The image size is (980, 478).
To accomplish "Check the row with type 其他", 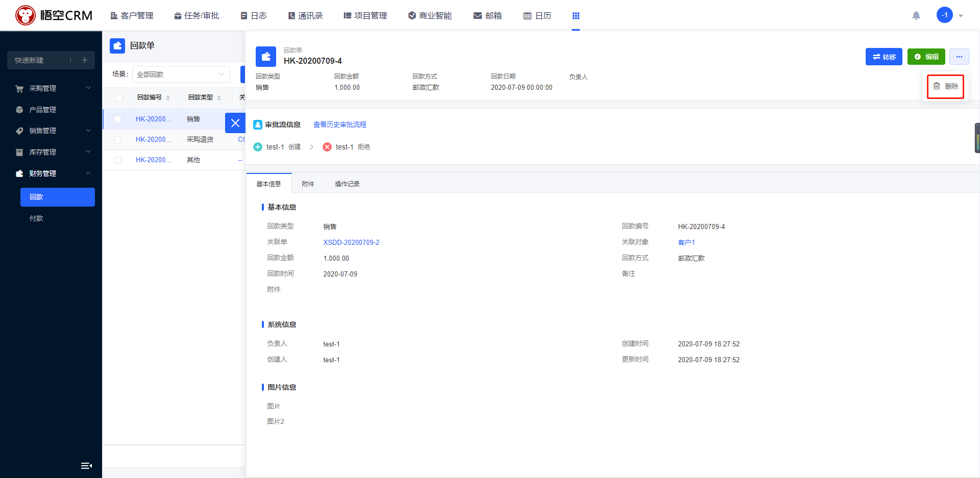I will click(x=118, y=160).
